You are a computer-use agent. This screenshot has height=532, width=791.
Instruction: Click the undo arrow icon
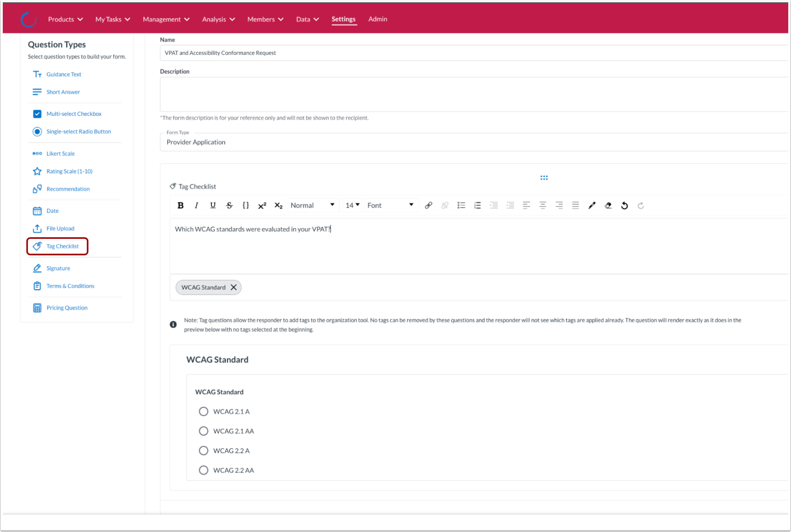tap(624, 205)
